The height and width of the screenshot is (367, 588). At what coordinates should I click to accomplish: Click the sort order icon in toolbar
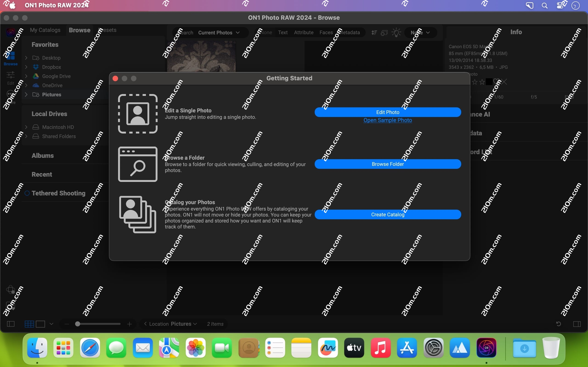[374, 33]
